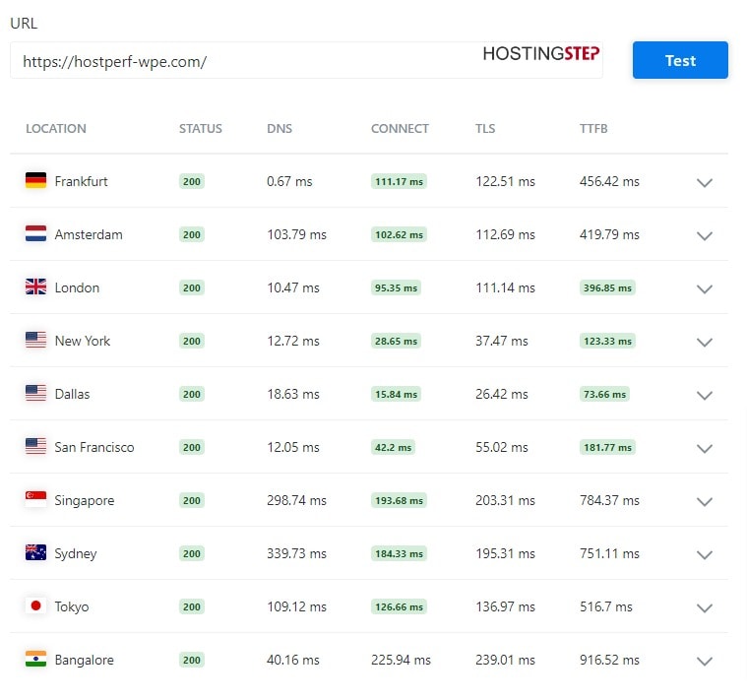Click the Australia flag icon beside Sydney

pyautogui.click(x=35, y=552)
